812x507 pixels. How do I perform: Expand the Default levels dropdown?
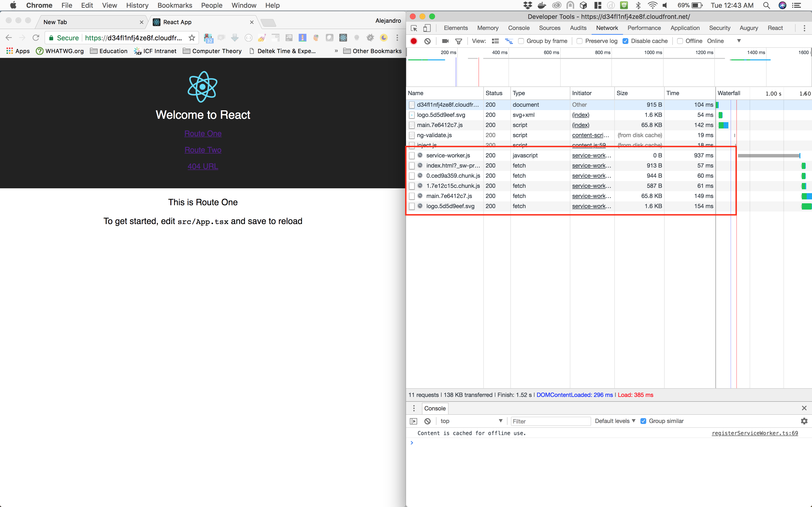[615, 421]
